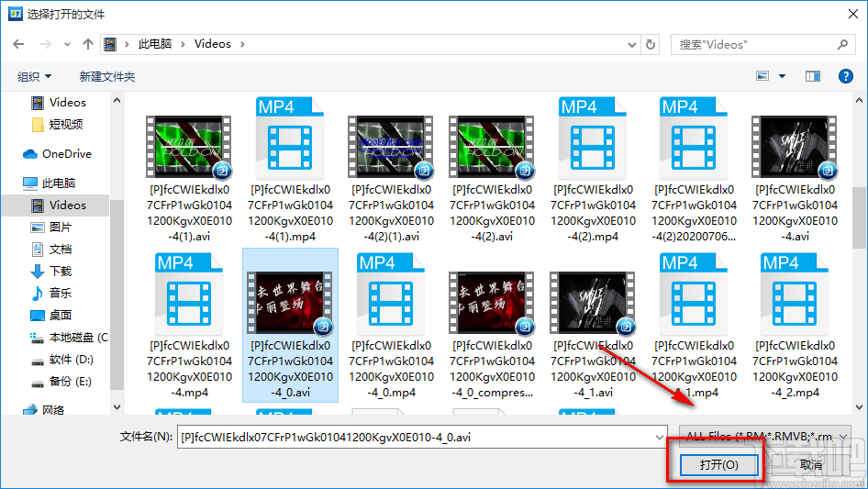Select OneDrive in the sidebar
The height and width of the screenshot is (489, 868).
tap(57, 154)
